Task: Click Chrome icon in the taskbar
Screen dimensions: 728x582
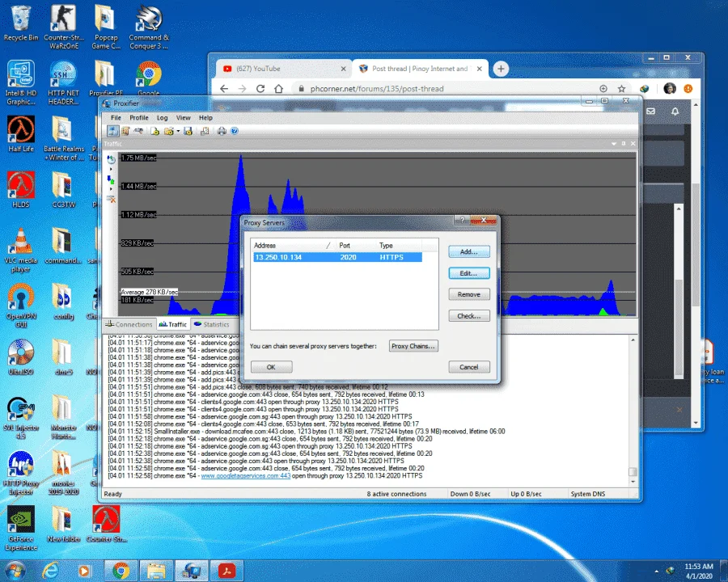Action: coord(121,571)
